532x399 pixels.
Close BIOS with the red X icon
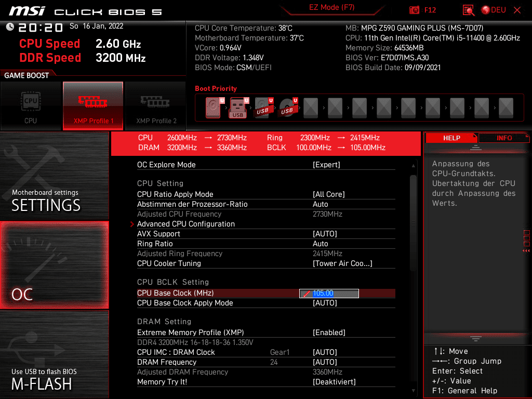(517, 10)
